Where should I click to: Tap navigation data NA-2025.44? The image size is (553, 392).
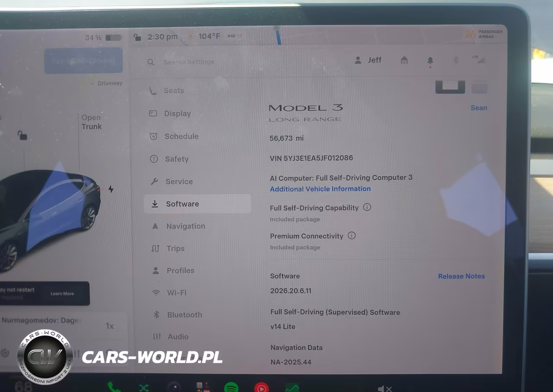coord(291,362)
